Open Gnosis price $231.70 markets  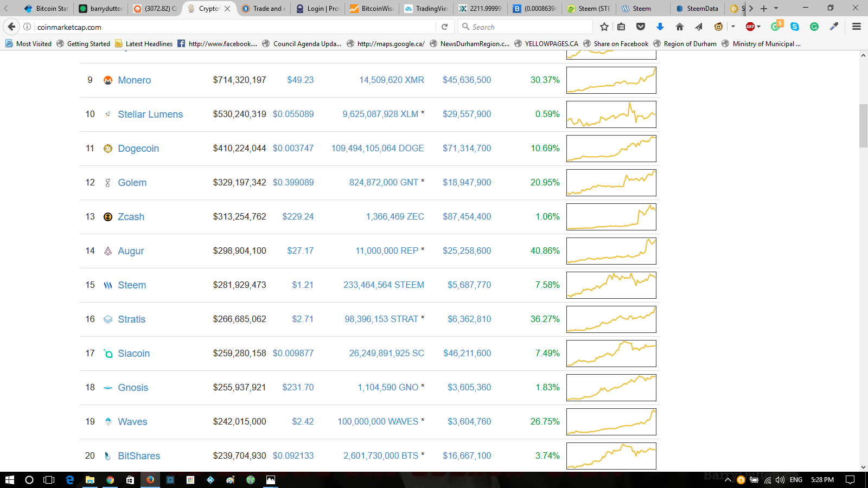pos(298,387)
